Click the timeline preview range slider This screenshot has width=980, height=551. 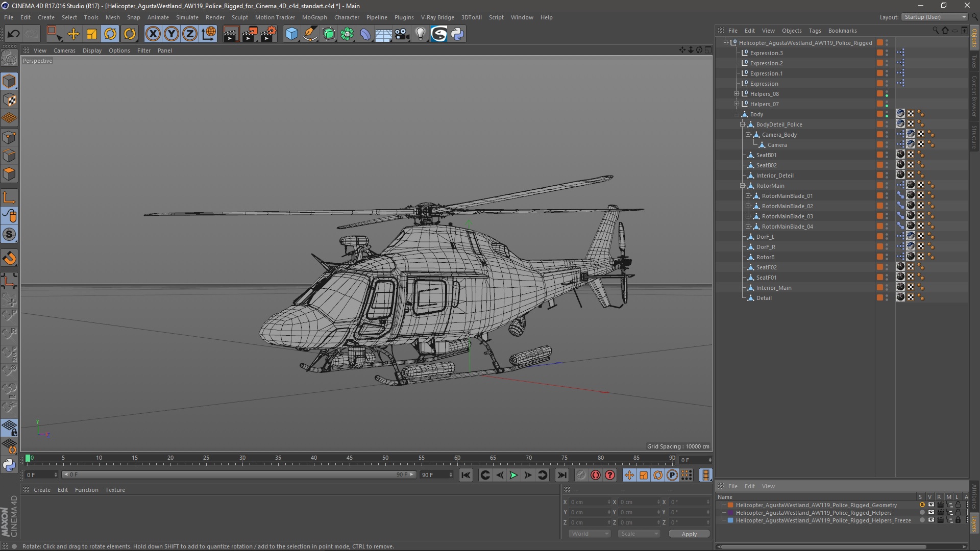(239, 475)
